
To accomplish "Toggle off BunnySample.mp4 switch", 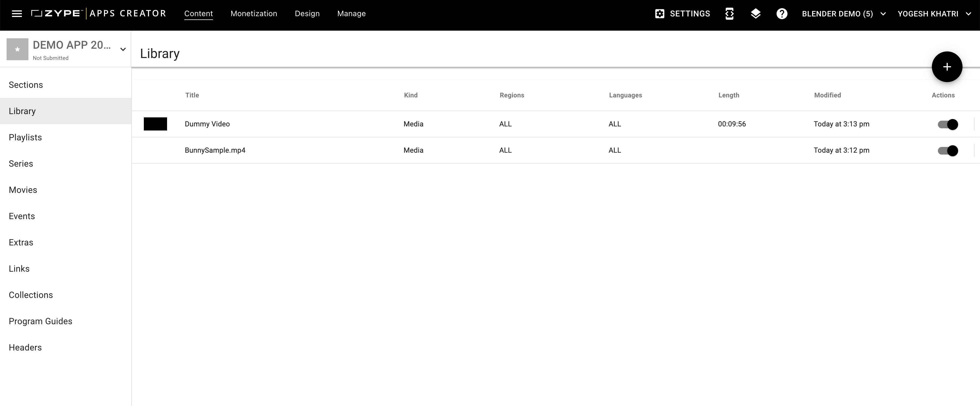I will [x=947, y=151].
